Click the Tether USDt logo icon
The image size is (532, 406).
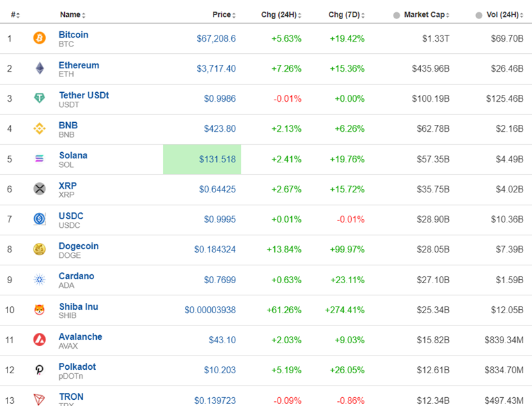[x=40, y=98]
